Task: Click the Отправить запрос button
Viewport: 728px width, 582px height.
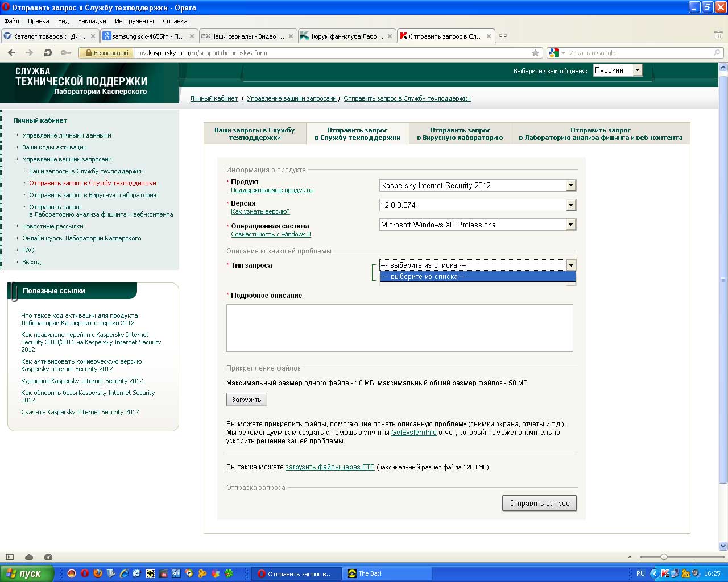Action: coord(539,503)
